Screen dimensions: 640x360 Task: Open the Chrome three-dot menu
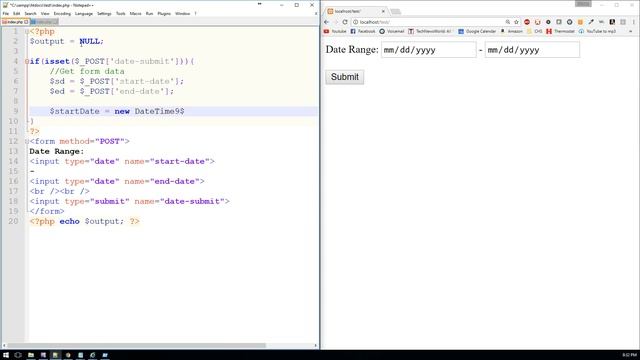click(633, 22)
